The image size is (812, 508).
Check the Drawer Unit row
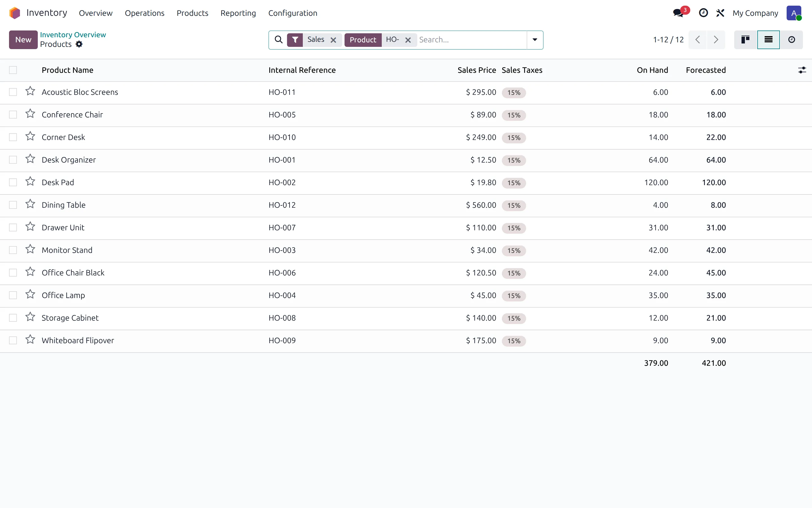point(13,227)
